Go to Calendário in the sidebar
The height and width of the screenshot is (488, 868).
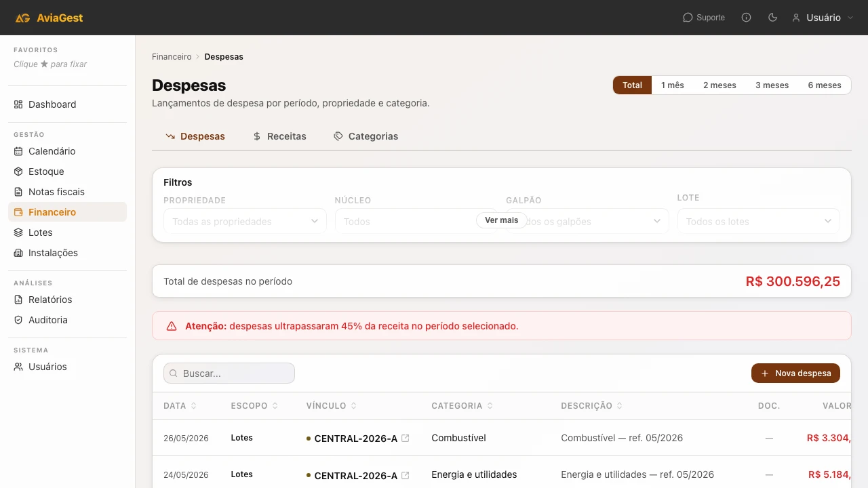click(x=67, y=151)
